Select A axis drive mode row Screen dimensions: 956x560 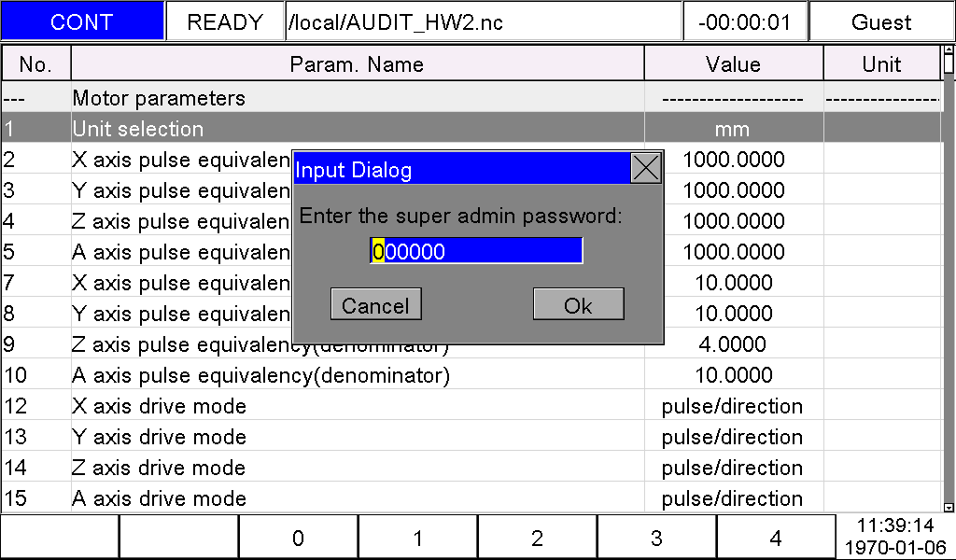click(x=471, y=497)
